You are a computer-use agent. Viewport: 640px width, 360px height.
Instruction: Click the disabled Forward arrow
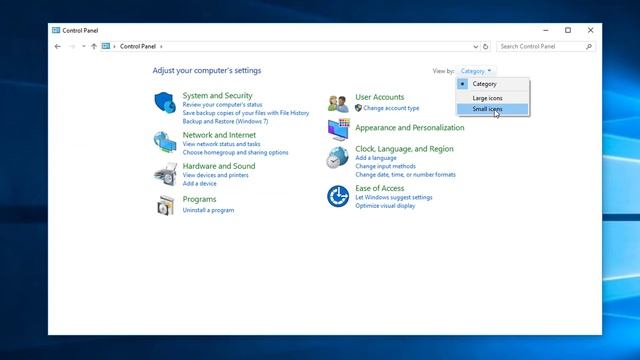point(72,47)
